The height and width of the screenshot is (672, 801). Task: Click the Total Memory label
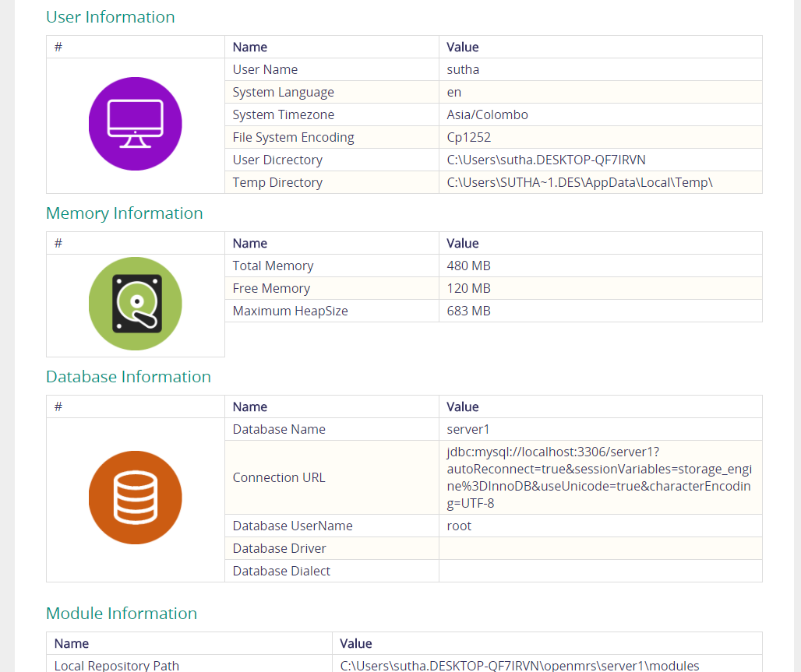point(273,266)
